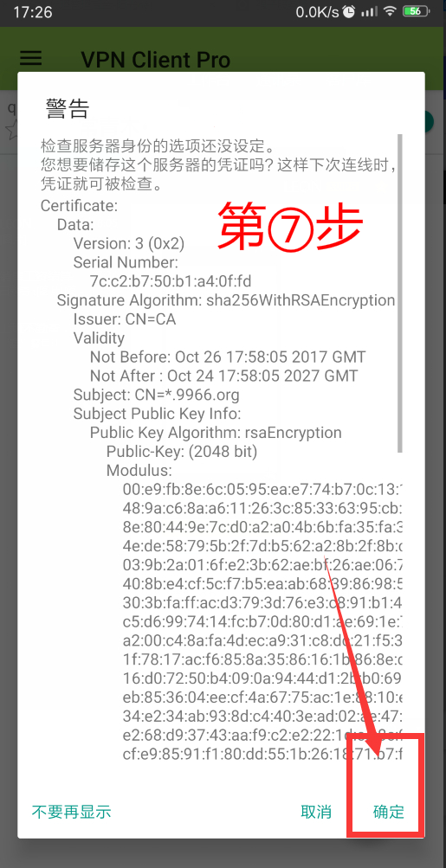Tap the 警告 dialog title
Viewport: 446px width, 868px height.
67,108
